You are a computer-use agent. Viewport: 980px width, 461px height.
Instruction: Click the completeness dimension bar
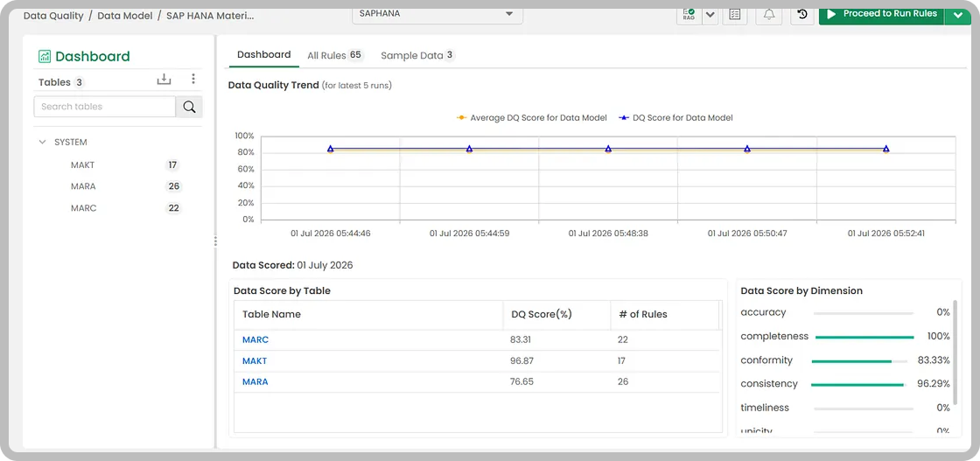click(864, 338)
